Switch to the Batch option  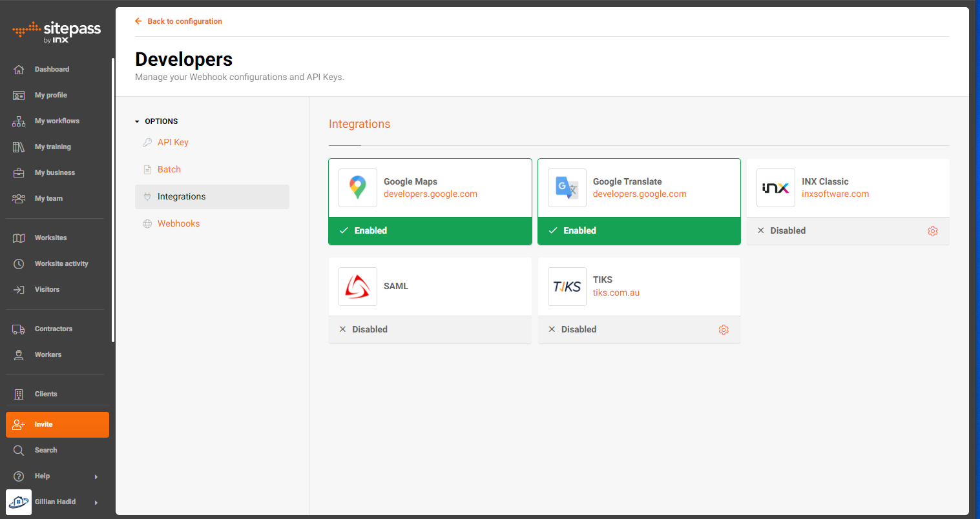tap(169, 169)
